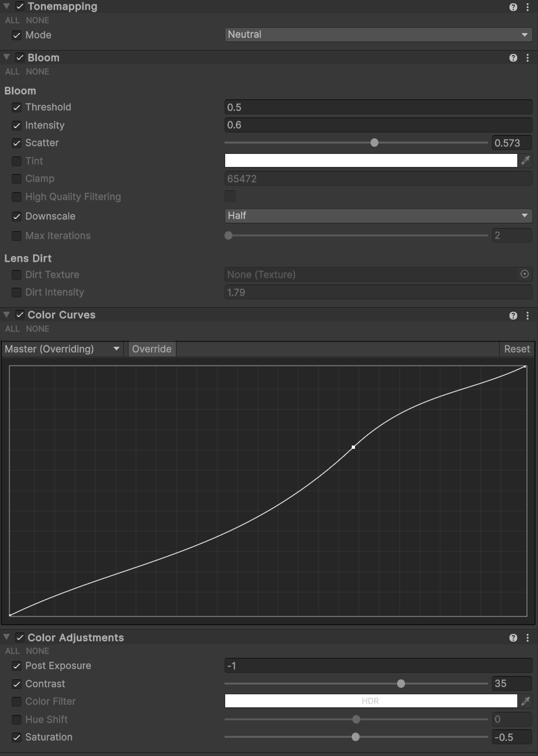
Task: Click NONE under Color Adjustments
Action: [38, 651]
